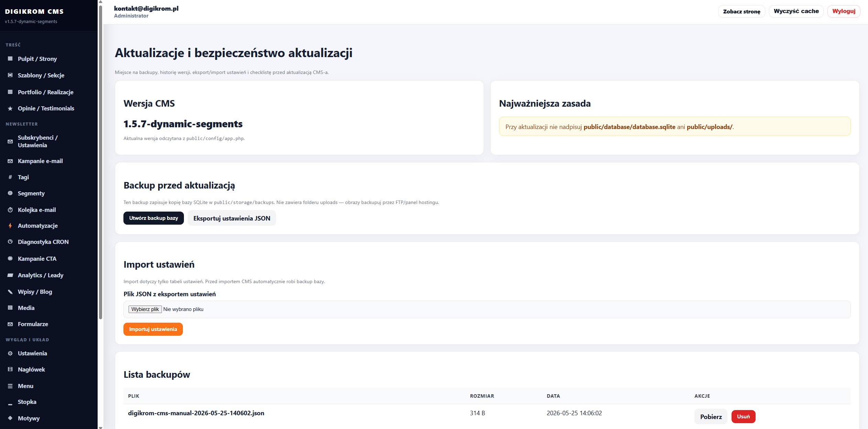The height and width of the screenshot is (429, 868).
Task: Click the star icon beside Opinie / Testimonials
Action: 10,108
